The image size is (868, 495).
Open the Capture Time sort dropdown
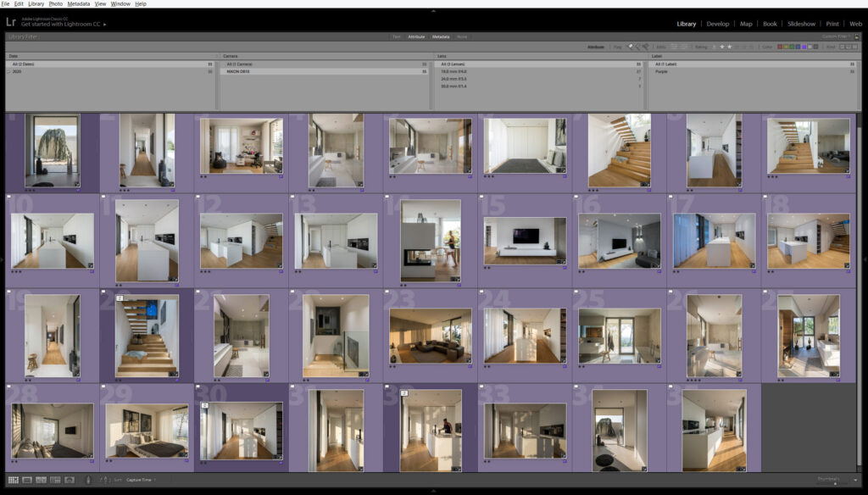[x=139, y=480]
